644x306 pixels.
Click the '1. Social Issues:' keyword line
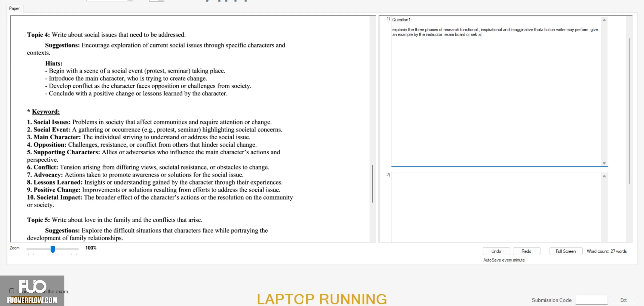click(x=149, y=122)
